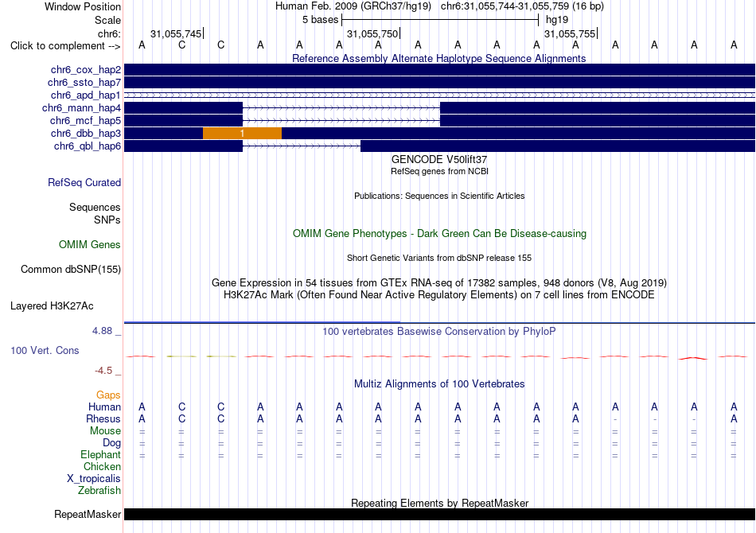The image size is (756, 533).
Task: Click the hg19 label beside the scale bar
Action: [x=557, y=20]
